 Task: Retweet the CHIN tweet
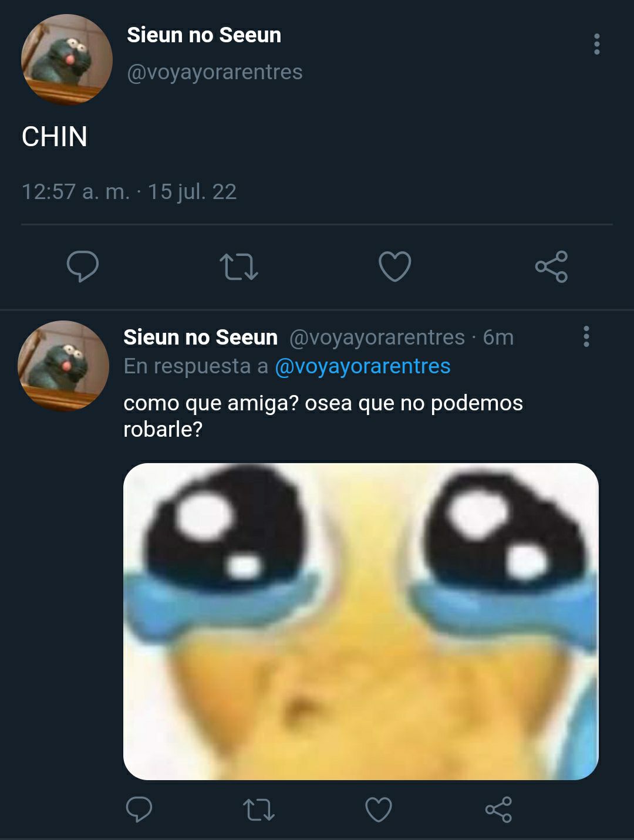[238, 266]
